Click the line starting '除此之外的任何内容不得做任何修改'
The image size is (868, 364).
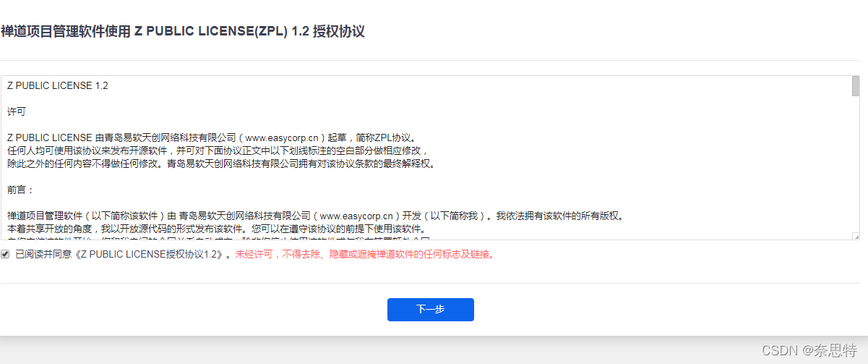(x=221, y=164)
